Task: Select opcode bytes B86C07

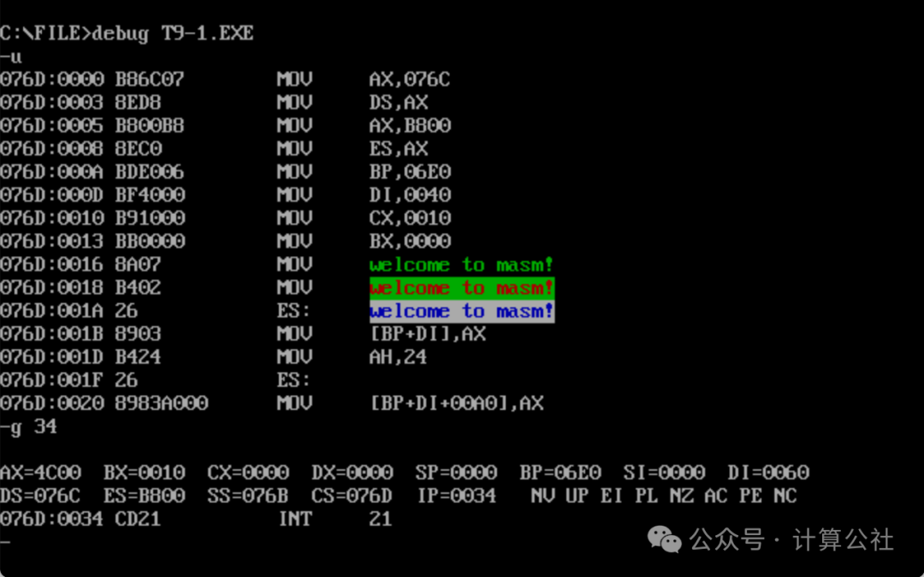Action: (150, 80)
